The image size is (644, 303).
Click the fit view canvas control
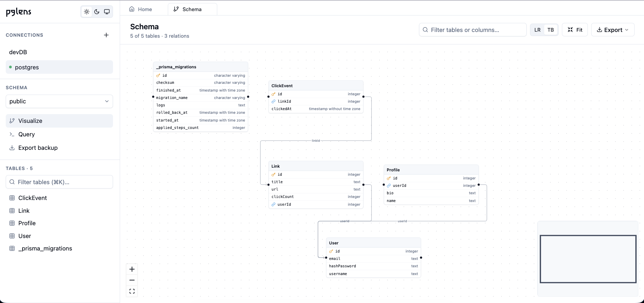point(132,291)
